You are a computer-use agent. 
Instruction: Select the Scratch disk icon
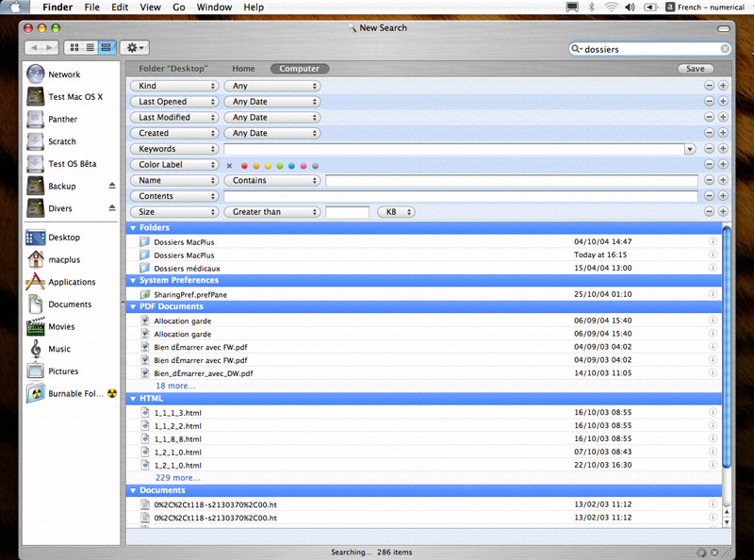click(x=36, y=141)
